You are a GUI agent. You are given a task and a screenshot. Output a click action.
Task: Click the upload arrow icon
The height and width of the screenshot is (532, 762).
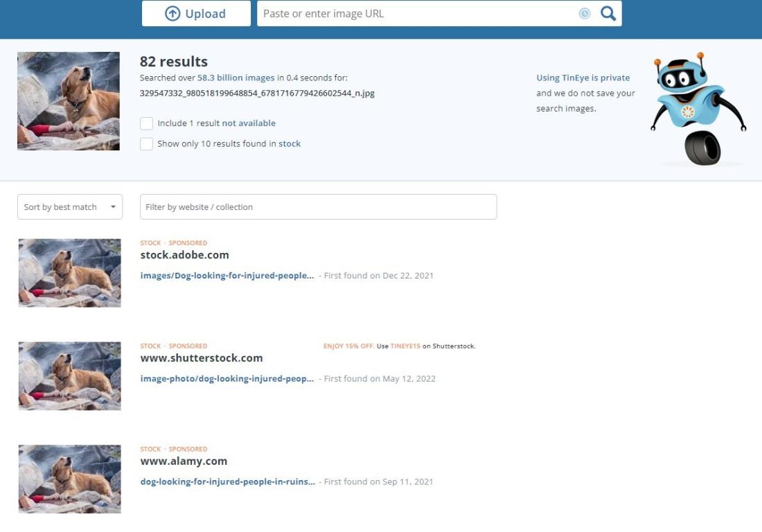(172, 14)
